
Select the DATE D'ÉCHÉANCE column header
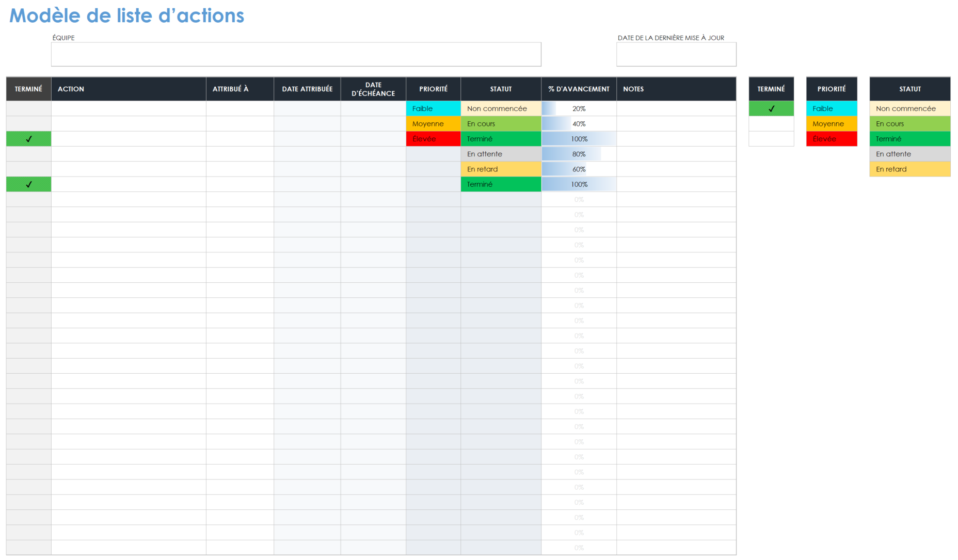pos(373,89)
